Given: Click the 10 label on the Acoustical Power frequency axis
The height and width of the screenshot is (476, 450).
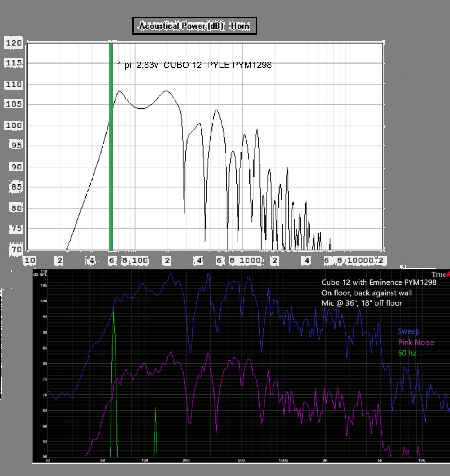Looking at the screenshot, I should pos(30,260).
